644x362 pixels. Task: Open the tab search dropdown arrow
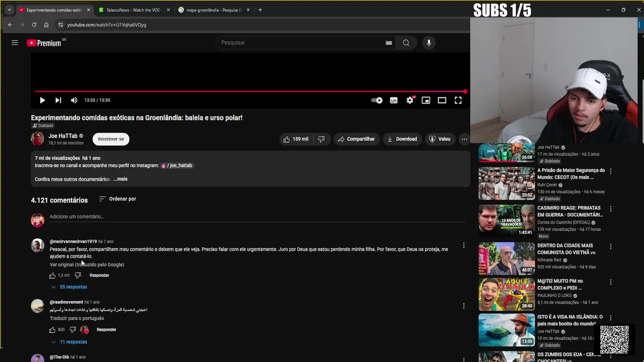[x=9, y=10]
